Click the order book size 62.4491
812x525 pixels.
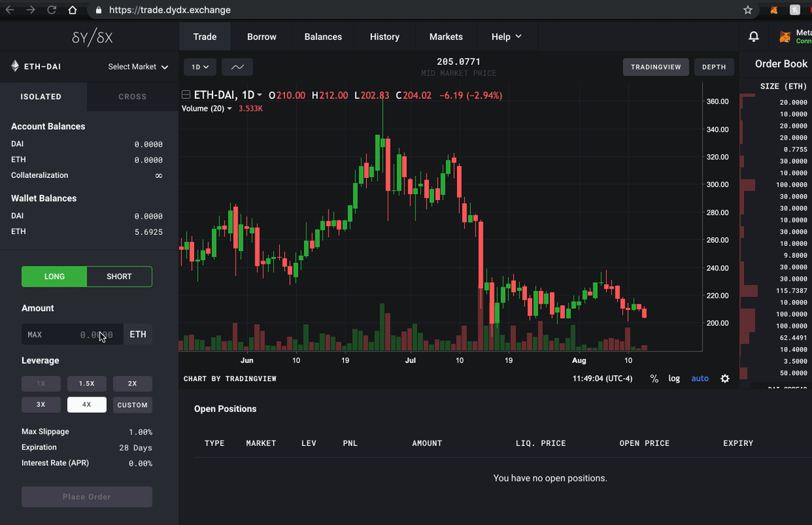click(794, 338)
